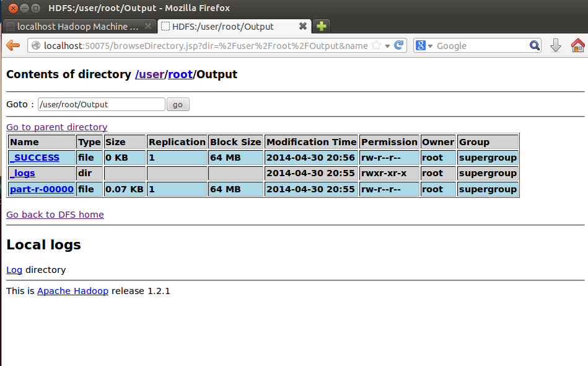Viewport: 588px width, 366px height.
Task: Click the Name column header
Action: tap(42, 142)
